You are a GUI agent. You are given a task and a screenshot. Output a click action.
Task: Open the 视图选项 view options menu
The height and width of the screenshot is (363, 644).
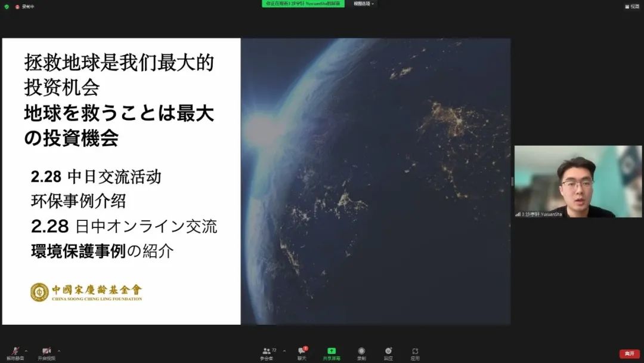363,4
